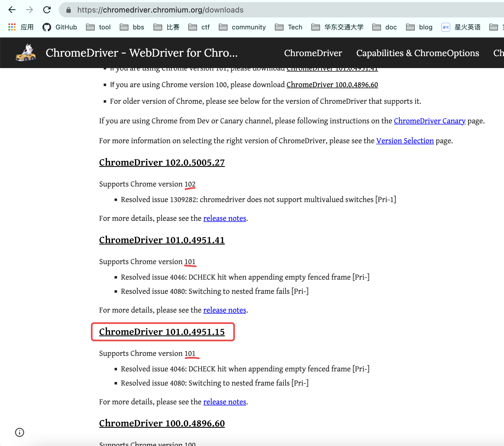Click the browser back arrow
This screenshot has width=504, height=446.
[x=12, y=10]
